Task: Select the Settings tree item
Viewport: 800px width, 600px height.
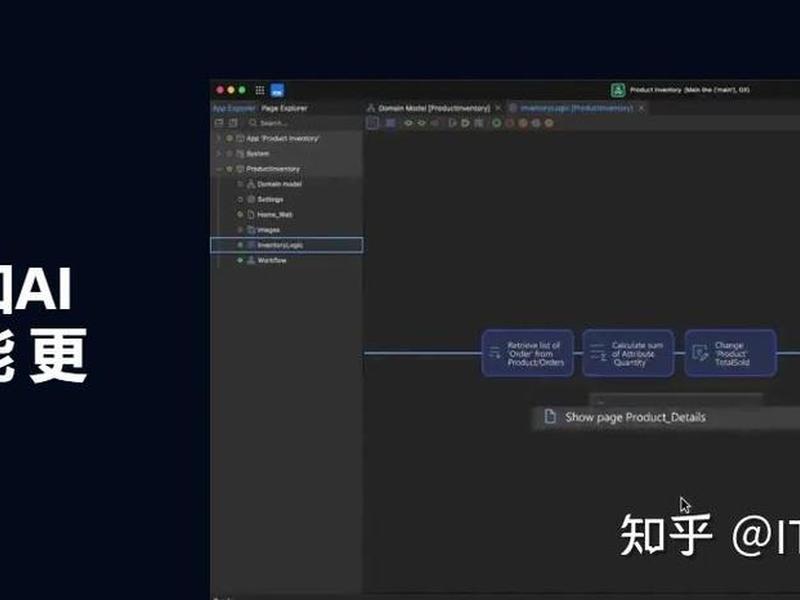Action: point(270,199)
